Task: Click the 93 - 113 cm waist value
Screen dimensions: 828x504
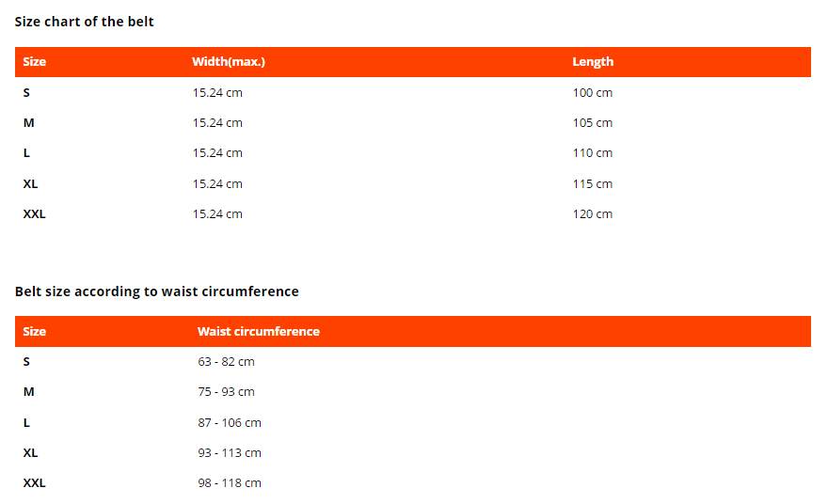Action: [x=230, y=453]
